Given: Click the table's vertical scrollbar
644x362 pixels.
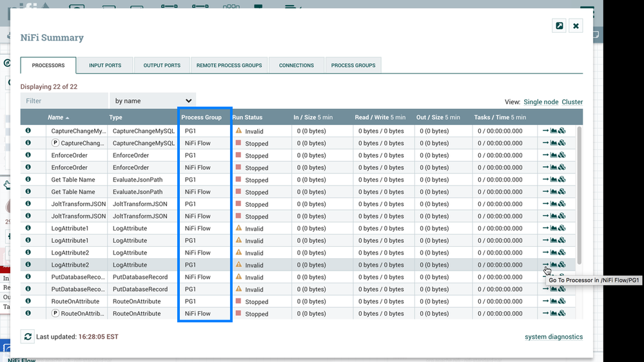Looking at the screenshot, I should point(578,193).
